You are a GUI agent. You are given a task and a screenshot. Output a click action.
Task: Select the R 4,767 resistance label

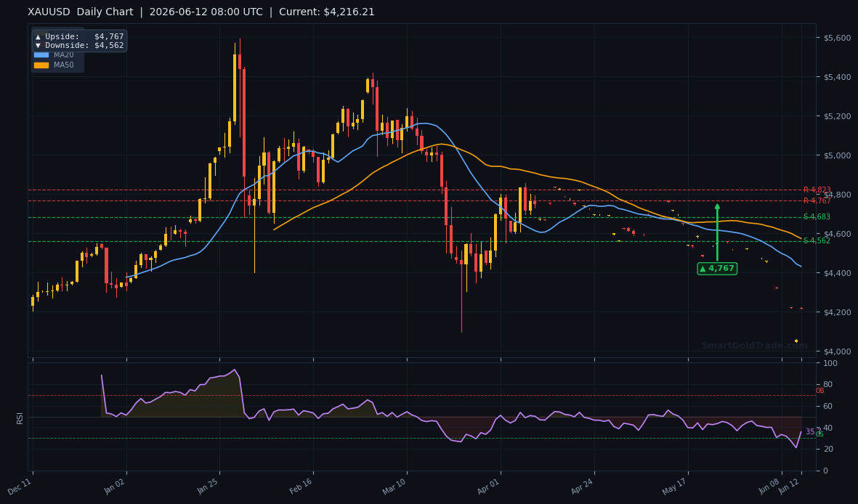(x=817, y=201)
